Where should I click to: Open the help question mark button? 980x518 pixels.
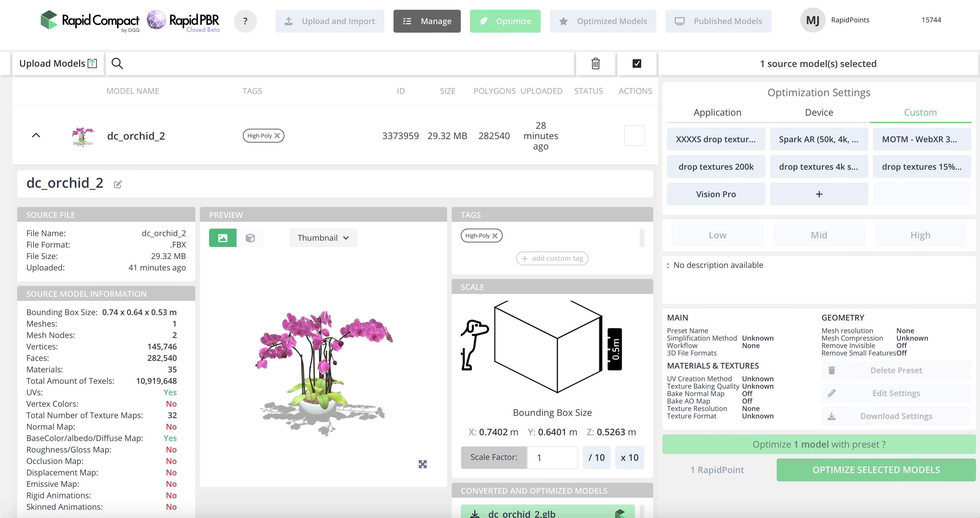[245, 21]
